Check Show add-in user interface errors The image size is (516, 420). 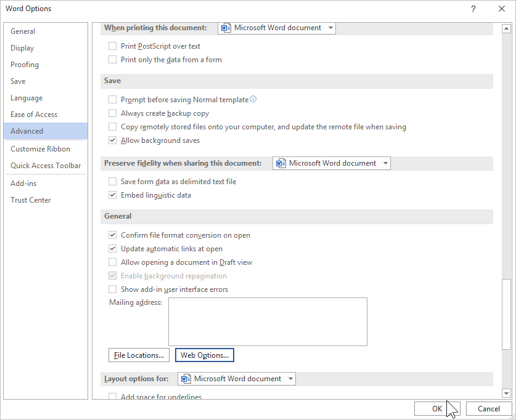coord(112,289)
